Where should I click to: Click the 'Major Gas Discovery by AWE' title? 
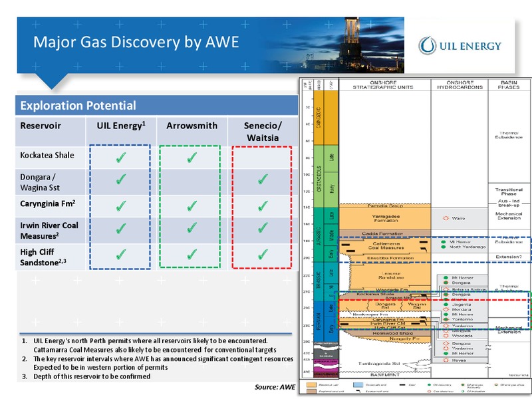[x=136, y=43]
